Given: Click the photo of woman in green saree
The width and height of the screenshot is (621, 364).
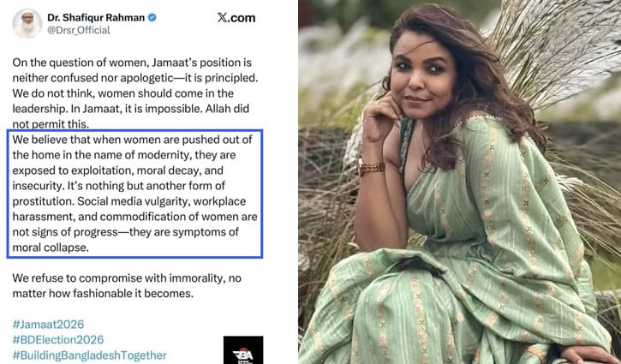Looking at the screenshot, I should click(459, 182).
